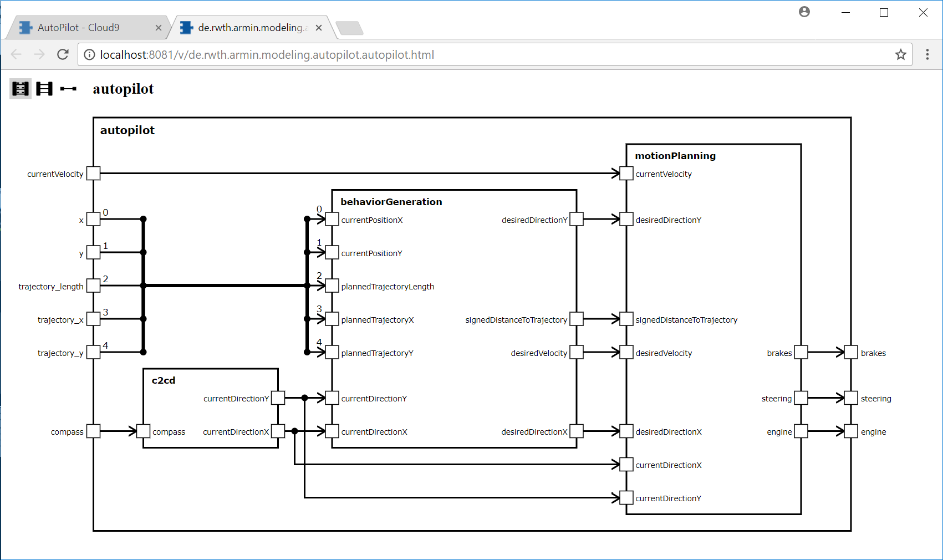Screen dimensions: 943x560
Task: Click the currentVelocity input port of motionPlanning
Action: pos(626,174)
